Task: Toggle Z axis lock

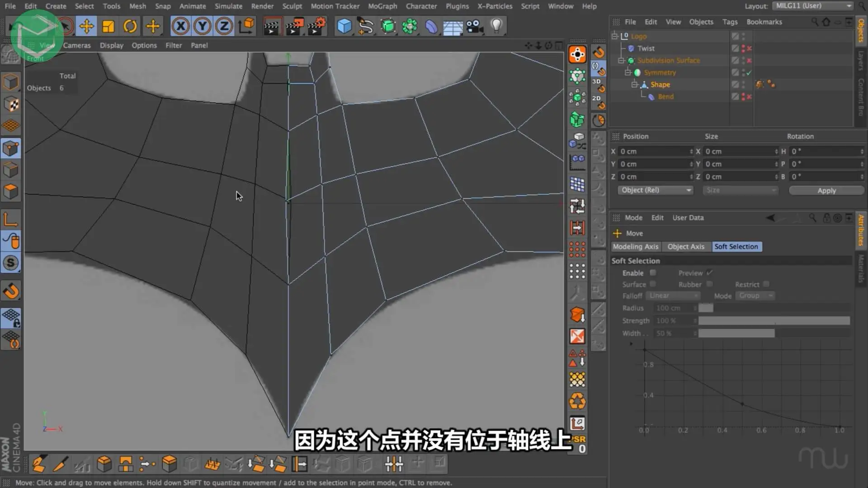Action: point(224,26)
